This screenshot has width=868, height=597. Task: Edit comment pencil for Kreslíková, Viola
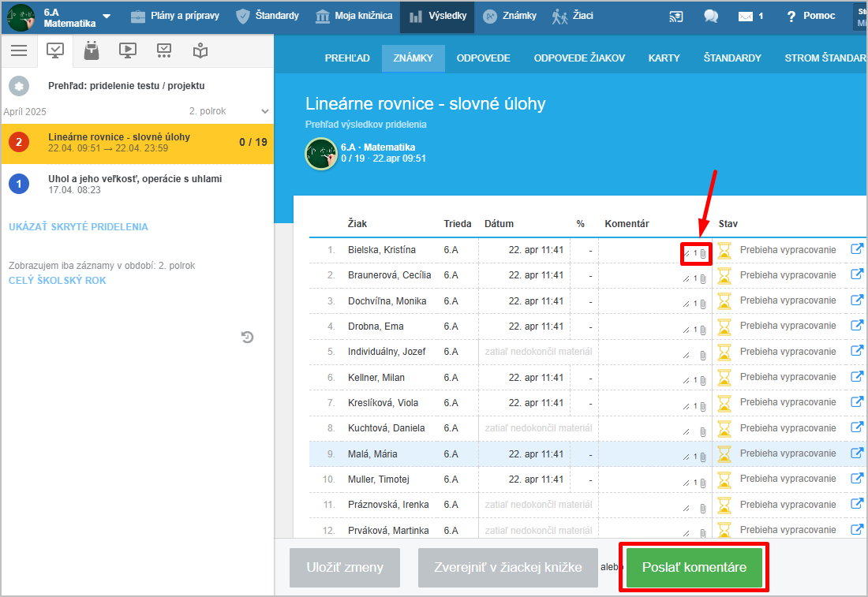[x=687, y=407]
